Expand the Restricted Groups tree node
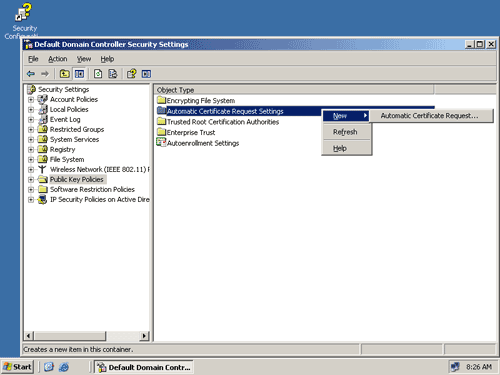This screenshot has width=500, height=375. click(x=31, y=130)
